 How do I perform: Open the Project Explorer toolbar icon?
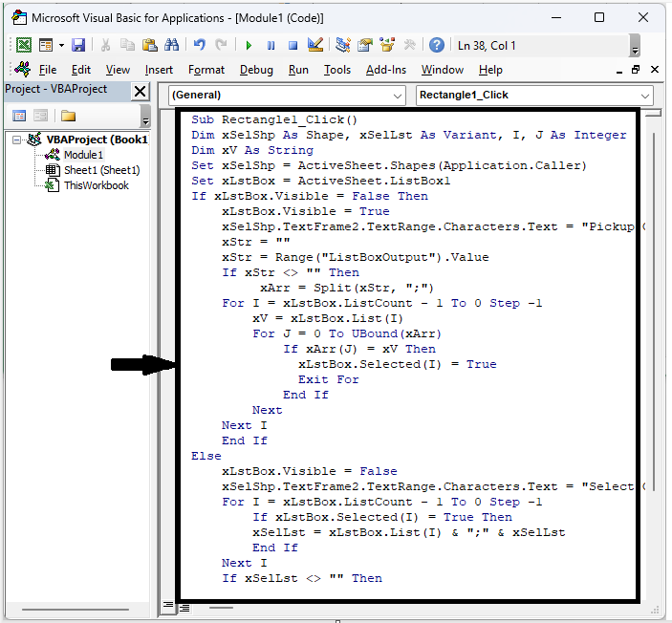(341, 45)
